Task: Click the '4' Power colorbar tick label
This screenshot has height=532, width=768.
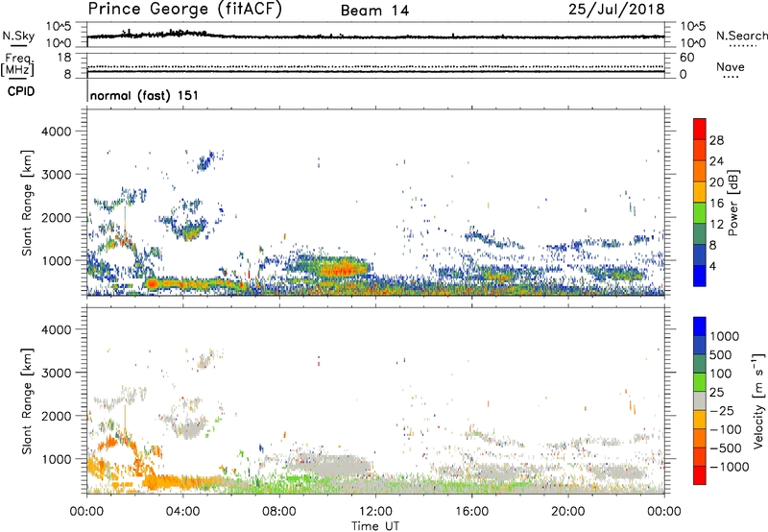Action: (x=712, y=267)
